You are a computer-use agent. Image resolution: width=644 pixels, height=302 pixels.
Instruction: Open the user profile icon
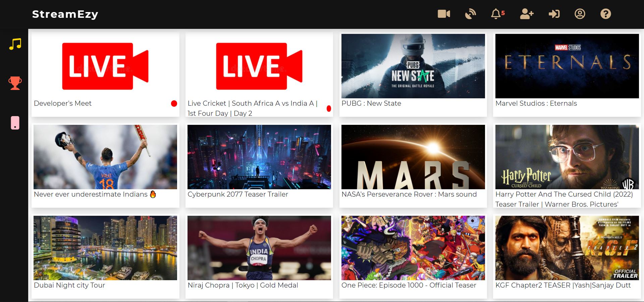[x=580, y=14]
